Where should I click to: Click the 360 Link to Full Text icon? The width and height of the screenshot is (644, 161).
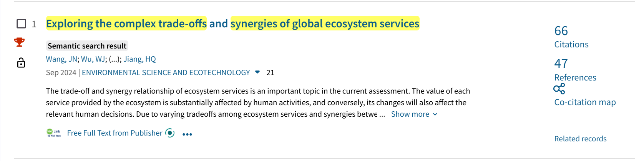coord(54,133)
